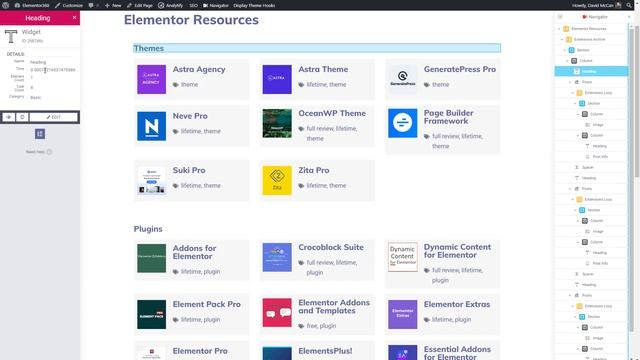
Task: Open the New content menu
Action: 113,5
